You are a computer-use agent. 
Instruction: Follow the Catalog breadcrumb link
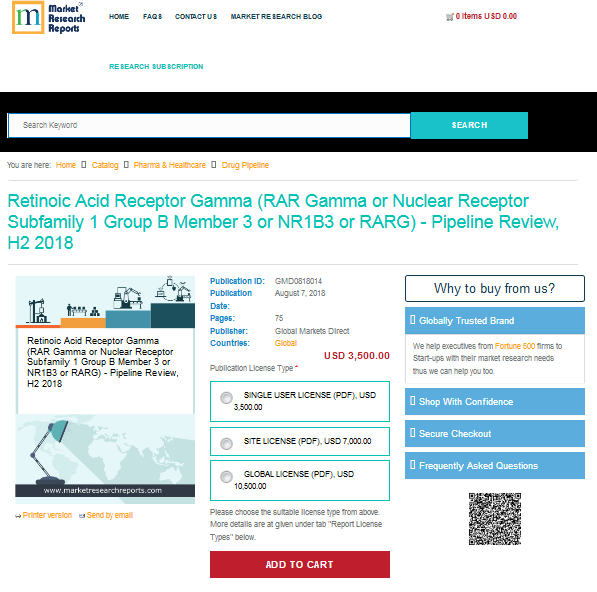tap(105, 165)
